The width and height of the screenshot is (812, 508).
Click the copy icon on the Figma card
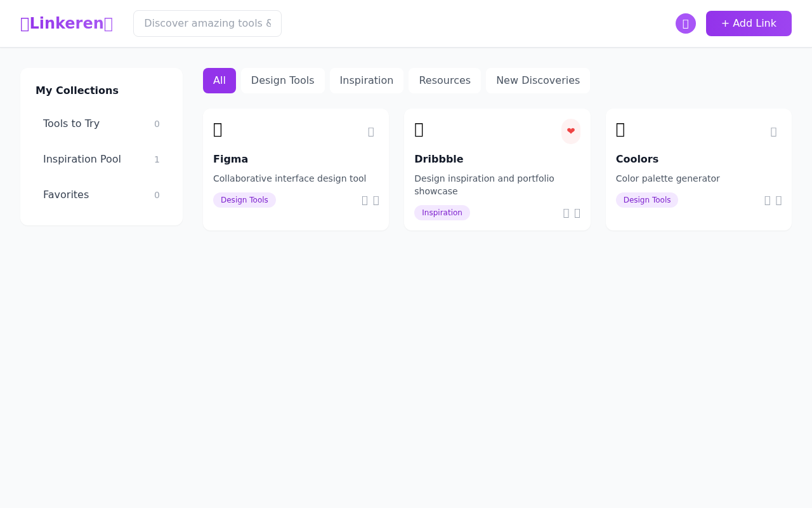[x=376, y=200]
